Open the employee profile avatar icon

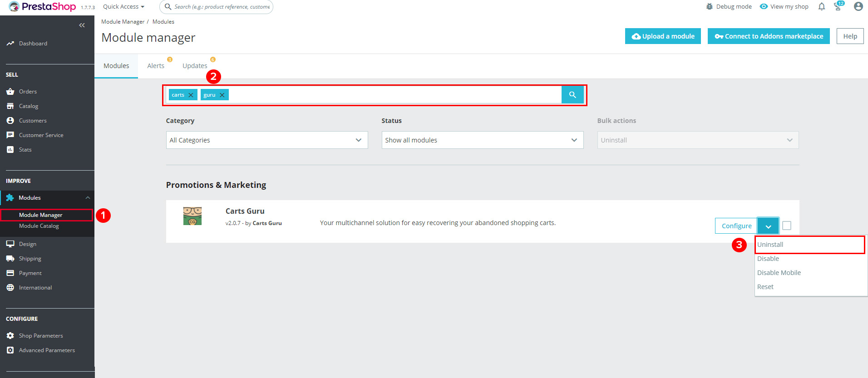(858, 6)
